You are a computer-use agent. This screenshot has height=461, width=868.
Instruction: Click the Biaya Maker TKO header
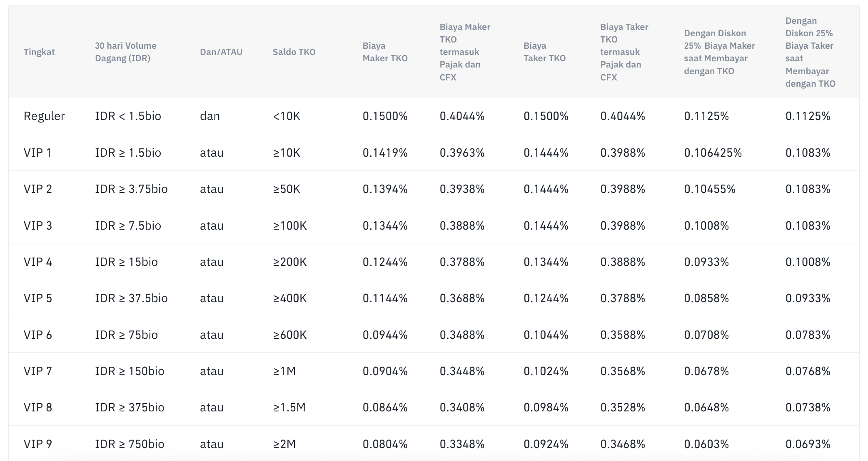click(385, 52)
